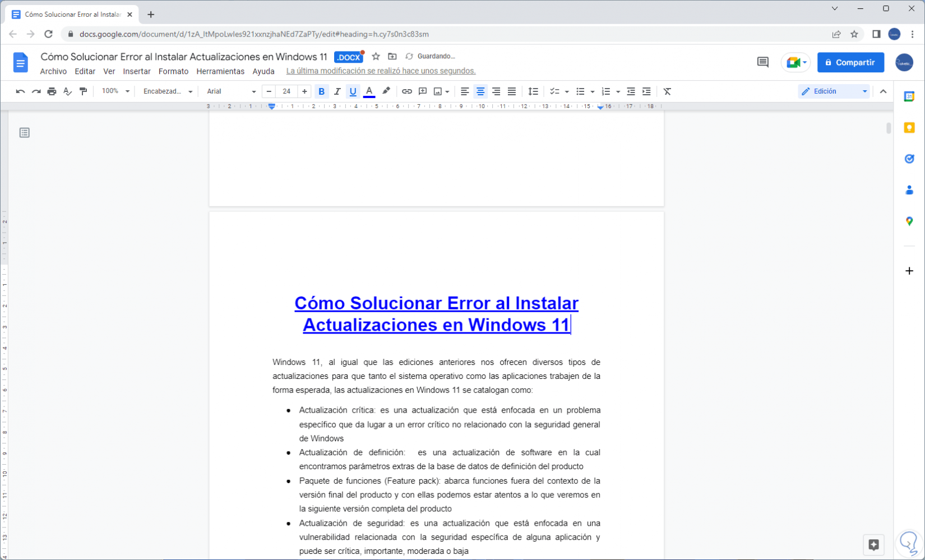
Task: Select the Paint format roller tool
Action: point(83,91)
